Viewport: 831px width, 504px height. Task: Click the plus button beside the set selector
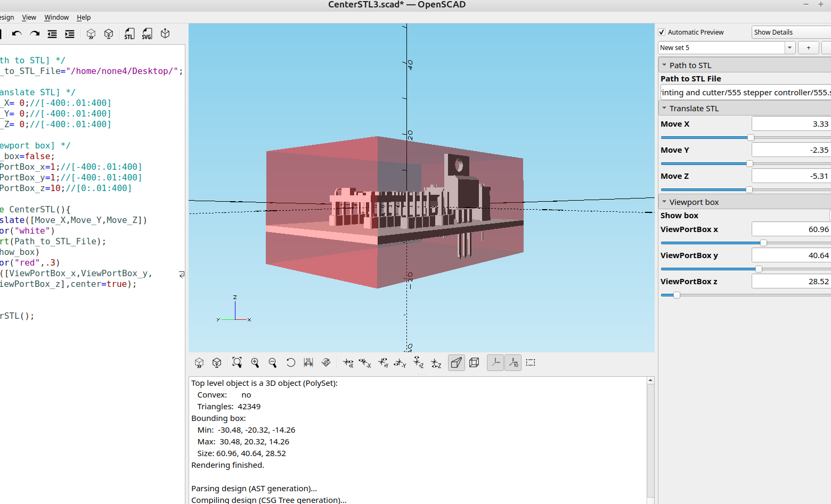808,47
